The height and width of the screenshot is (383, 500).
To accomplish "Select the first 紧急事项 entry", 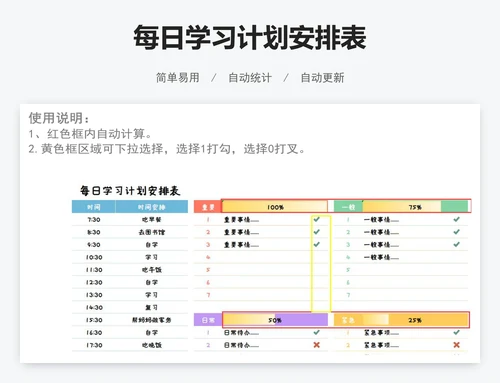I will 381,333.
